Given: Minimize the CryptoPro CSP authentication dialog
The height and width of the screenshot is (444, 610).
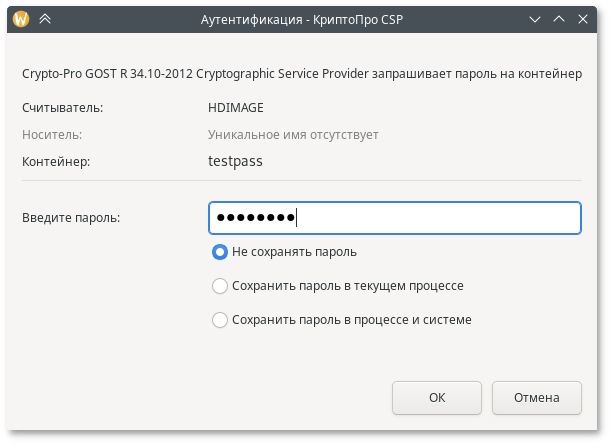Looking at the screenshot, I should click(x=535, y=19).
